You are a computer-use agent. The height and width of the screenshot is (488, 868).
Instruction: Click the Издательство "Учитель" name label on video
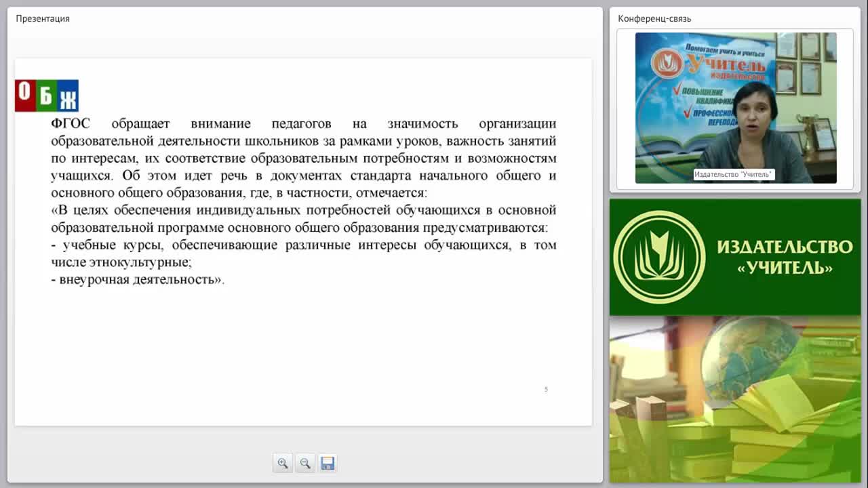pyautogui.click(x=734, y=174)
